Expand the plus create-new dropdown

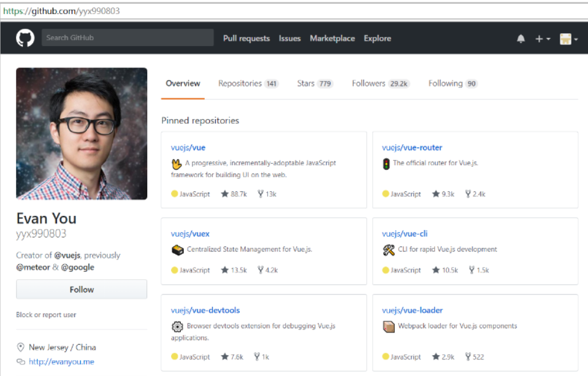coord(542,39)
